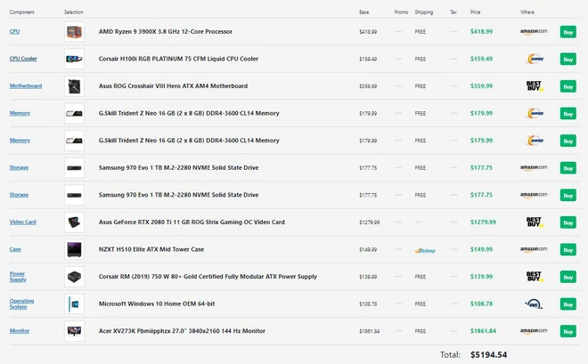
Task: Click the merchant logo for Windows 10 Home
Action: click(x=533, y=304)
